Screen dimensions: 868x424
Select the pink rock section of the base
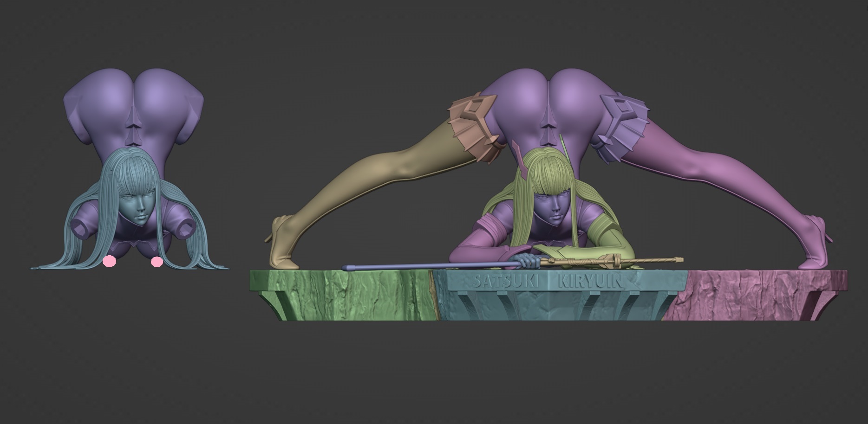[755, 296]
